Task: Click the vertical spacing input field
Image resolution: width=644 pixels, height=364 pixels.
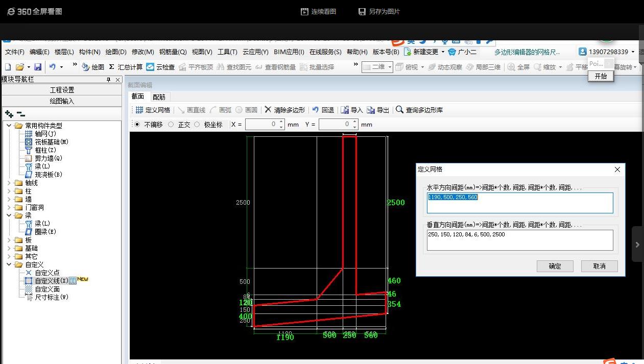Action: tap(520, 240)
